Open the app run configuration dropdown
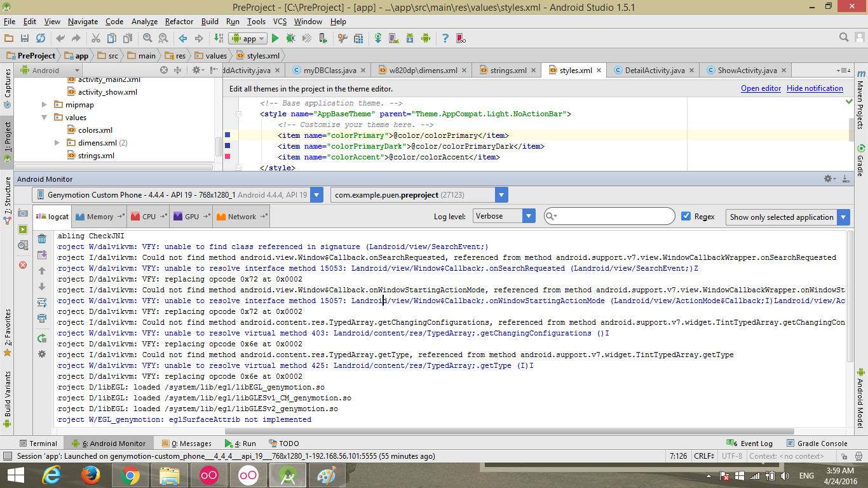 pyautogui.click(x=247, y=38)
